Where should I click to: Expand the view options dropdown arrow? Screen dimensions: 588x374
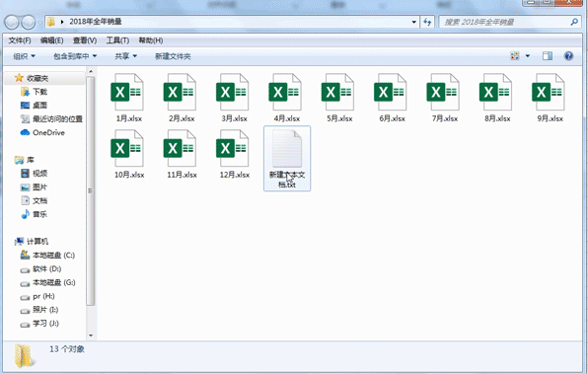[527, 56]
